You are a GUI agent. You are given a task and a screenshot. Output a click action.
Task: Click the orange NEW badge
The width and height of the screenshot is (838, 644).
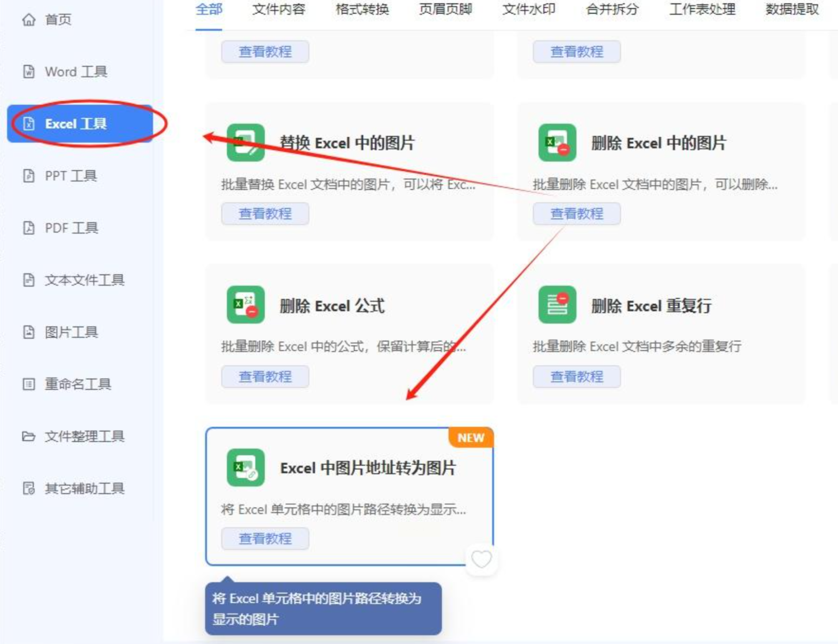pyautogui.click(x=471, y=438)
